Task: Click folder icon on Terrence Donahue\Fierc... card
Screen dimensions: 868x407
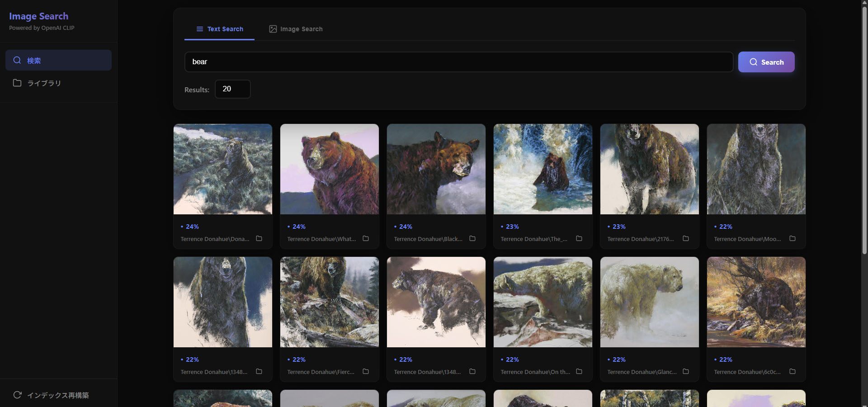Action: pos(366,371)
